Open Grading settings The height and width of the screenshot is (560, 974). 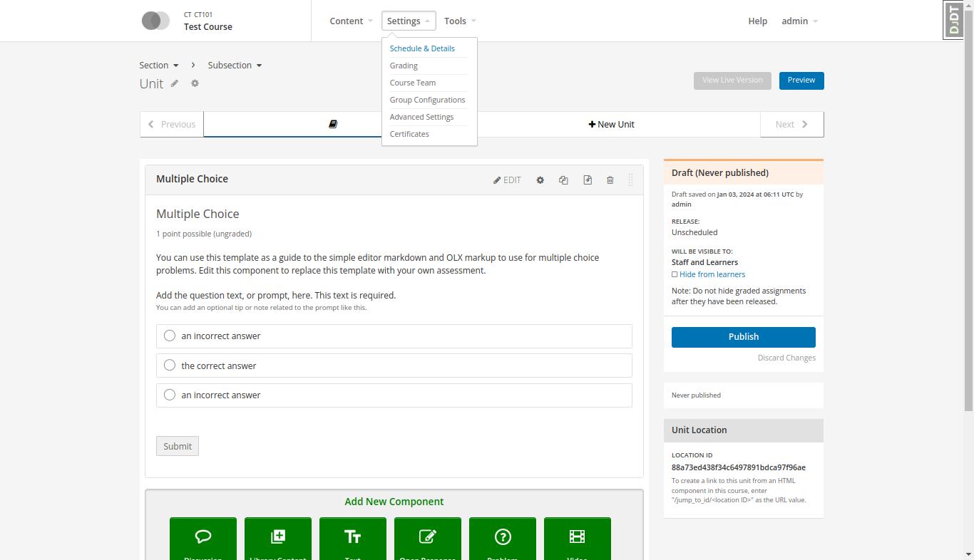click(x=404, y=66)
